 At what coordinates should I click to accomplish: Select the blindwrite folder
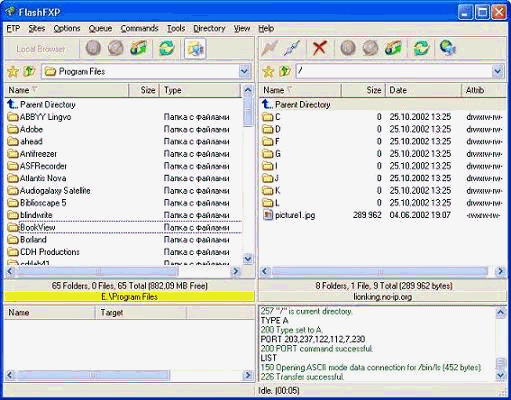click(30, 215)
